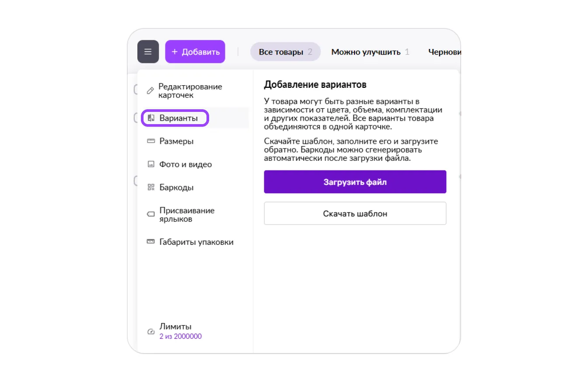
Task: Open the Фото и видео menu item label
Action: tap(185, 164)
